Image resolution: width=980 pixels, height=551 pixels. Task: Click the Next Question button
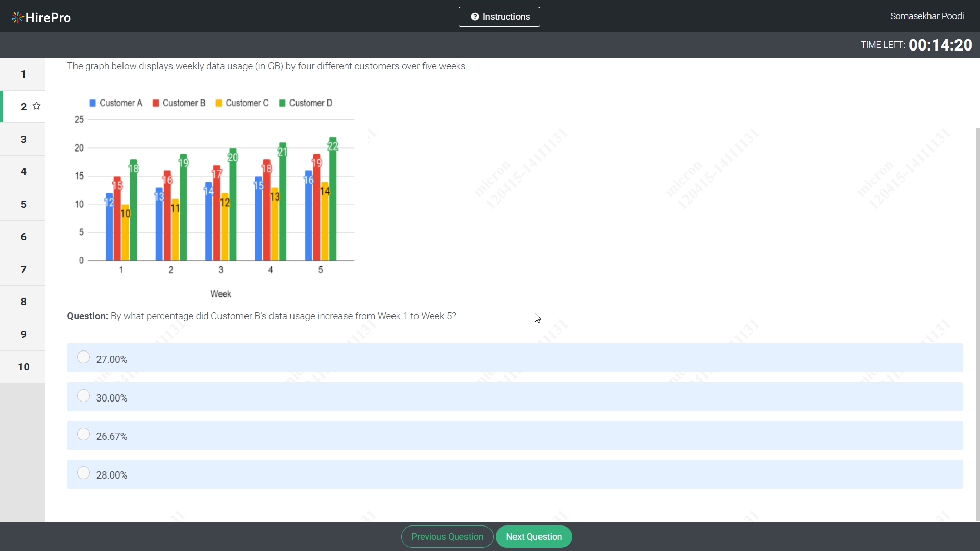point(534,537)
